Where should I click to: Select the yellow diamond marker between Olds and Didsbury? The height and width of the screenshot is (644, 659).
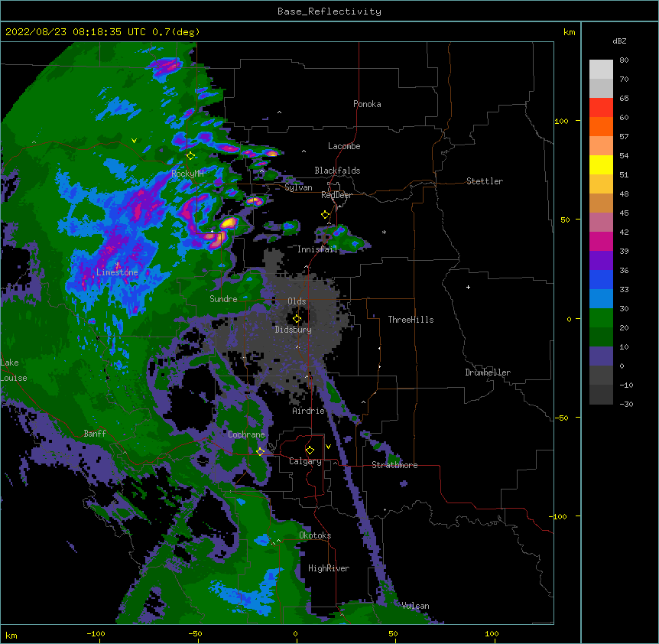297,319
